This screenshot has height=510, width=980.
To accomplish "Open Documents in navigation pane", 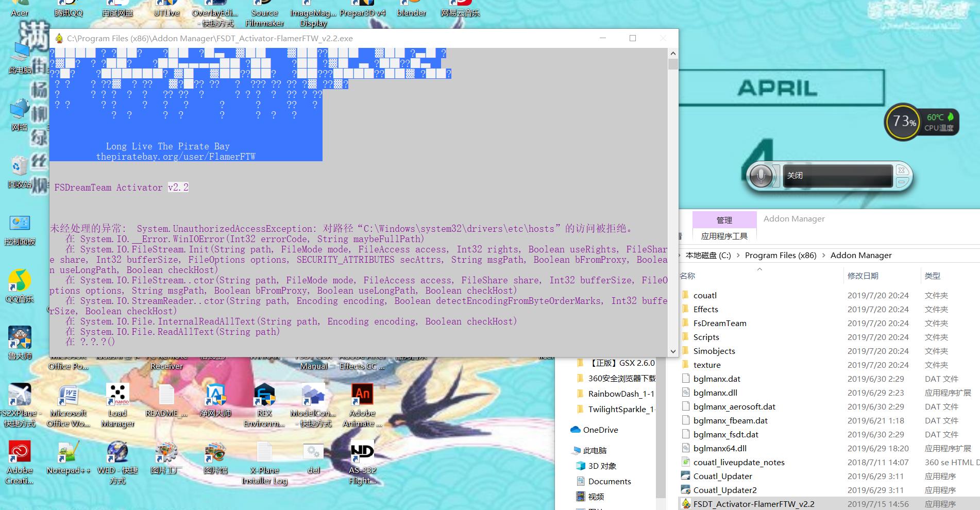I will tap(609, 481).
